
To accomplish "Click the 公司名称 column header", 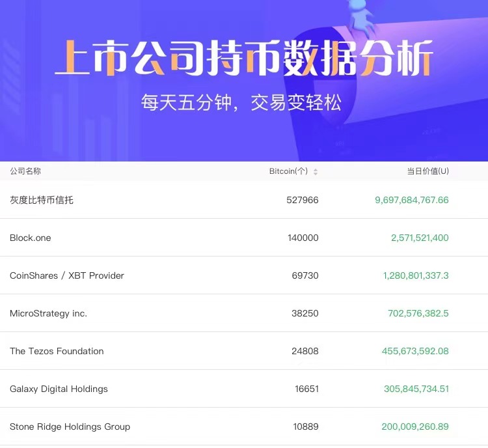I will 25,171.
